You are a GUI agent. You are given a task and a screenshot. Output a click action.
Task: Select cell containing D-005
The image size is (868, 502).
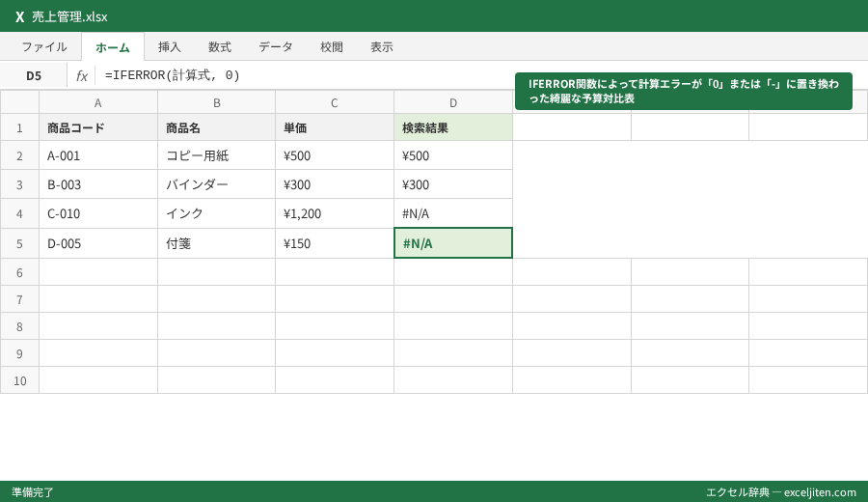pos(98,243)
